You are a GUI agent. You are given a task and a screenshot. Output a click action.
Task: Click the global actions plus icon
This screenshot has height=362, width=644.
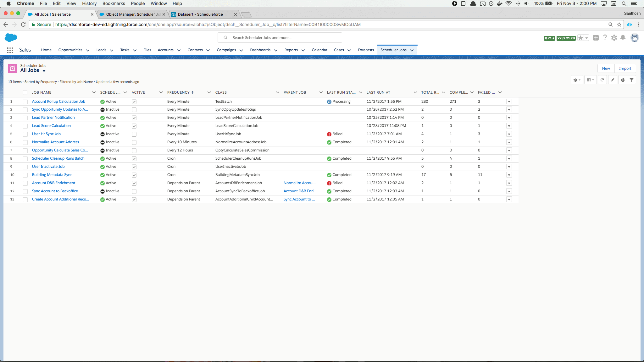point(596,38)
